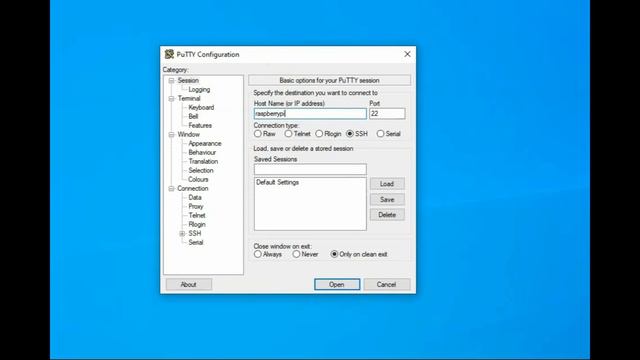Open the Rlogin category in tree
This screenshot has width=640, height=360.
(x=197, y=224)
